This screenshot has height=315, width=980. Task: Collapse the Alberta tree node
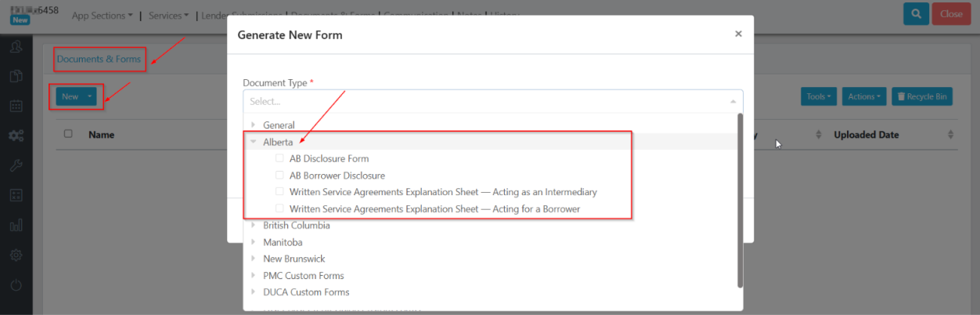(x=253, y=142)
